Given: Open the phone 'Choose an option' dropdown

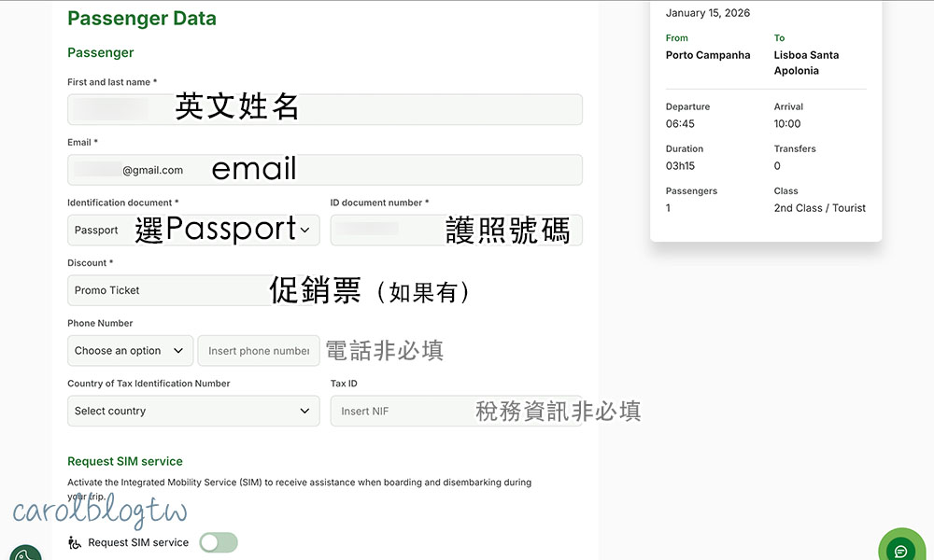Looking at the screenshot, I should tap(130, 351).
